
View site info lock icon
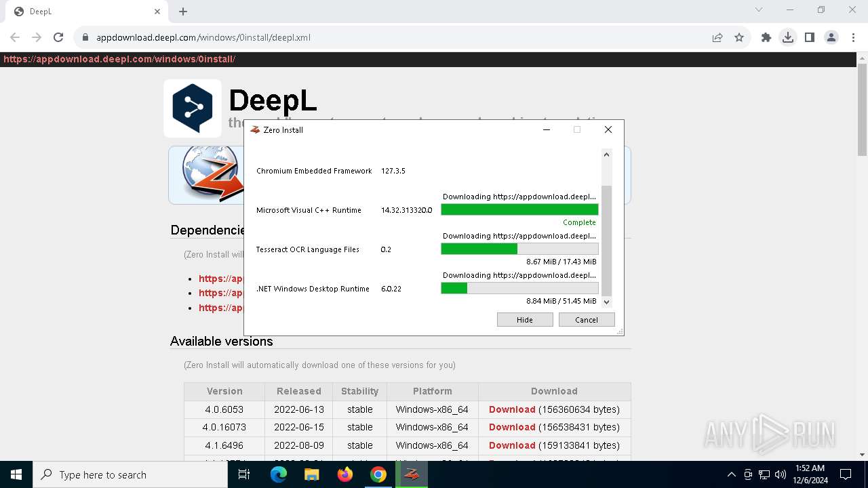pos(85,37)
